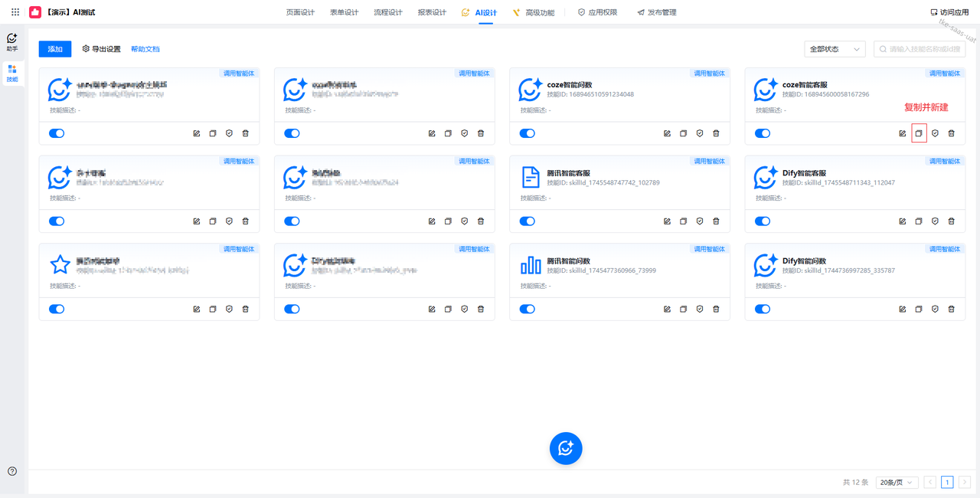Click the 添加 button

pyautogui.click(x=55, y=49)
